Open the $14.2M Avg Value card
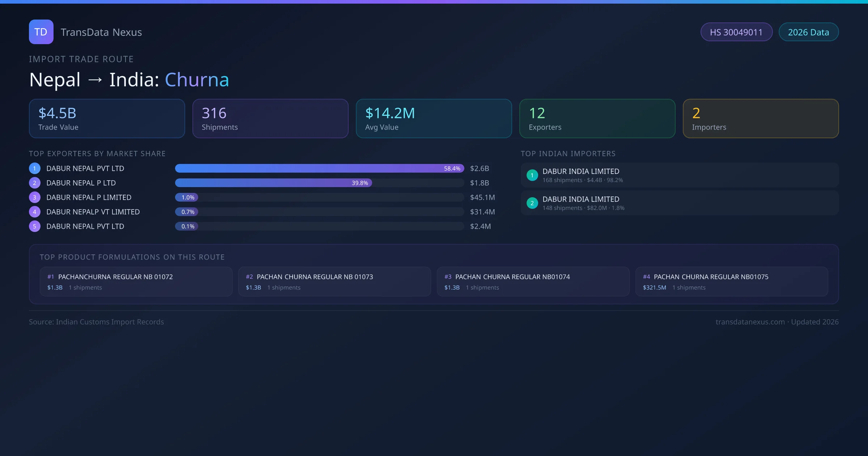The height and width of the screenshot is (456, 868). (x=434, y=119)
